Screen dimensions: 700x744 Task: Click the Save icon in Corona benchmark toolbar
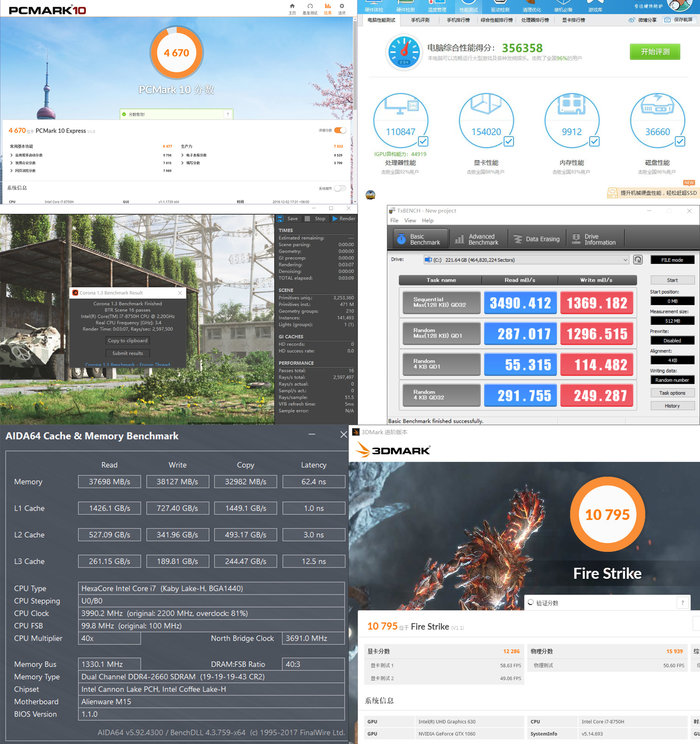pyautogui.click(x=280, y=219)
